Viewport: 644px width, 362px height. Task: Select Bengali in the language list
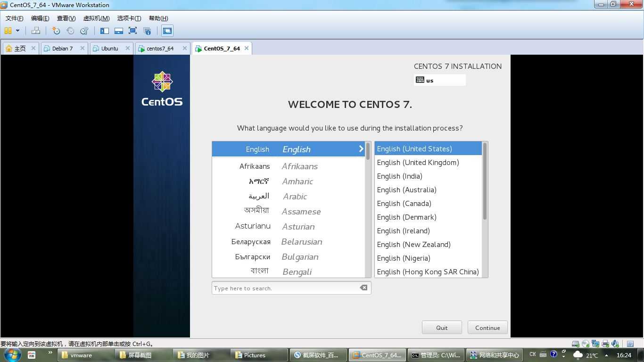point(288,271)
